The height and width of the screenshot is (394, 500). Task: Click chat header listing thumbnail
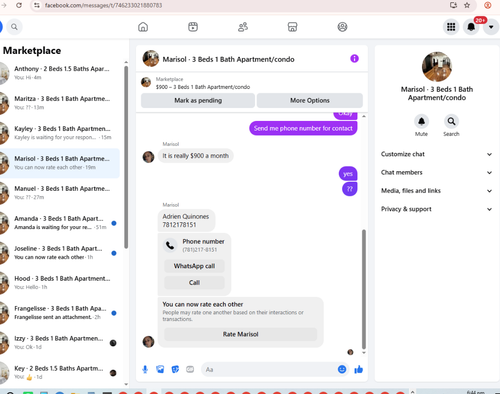click(x=151, y=59)
